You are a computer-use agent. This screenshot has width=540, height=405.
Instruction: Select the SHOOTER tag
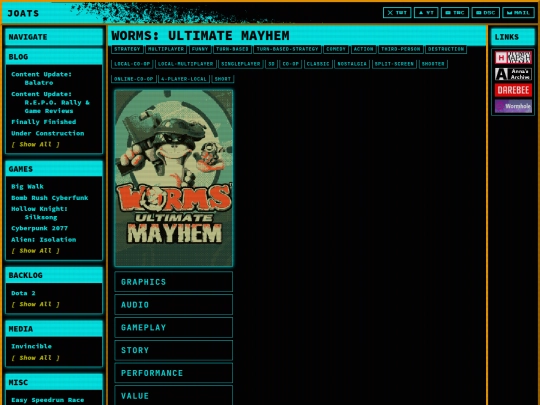click(x=433, y=64)
